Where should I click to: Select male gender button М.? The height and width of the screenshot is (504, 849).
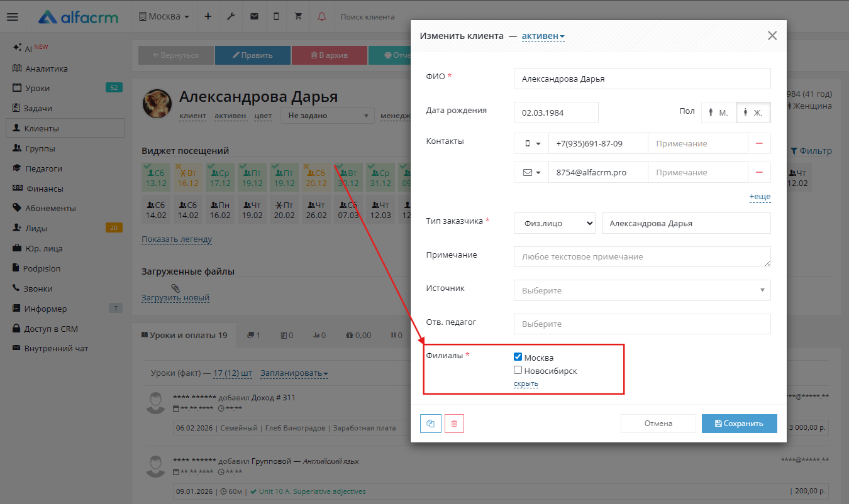tap(718, 112)
